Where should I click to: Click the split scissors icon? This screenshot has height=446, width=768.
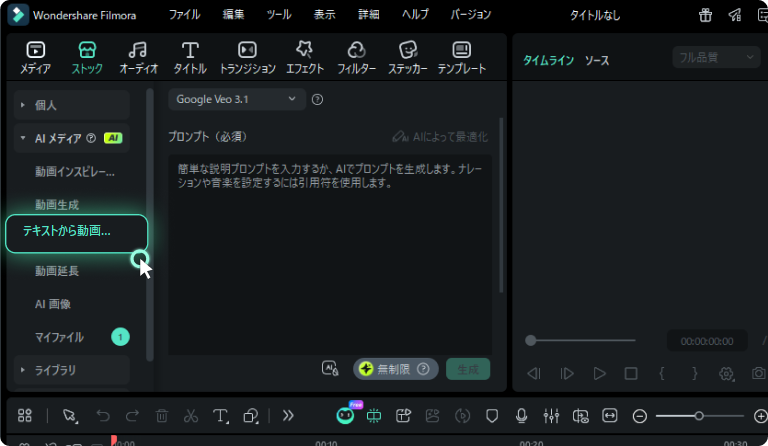(x=191, y=416)
